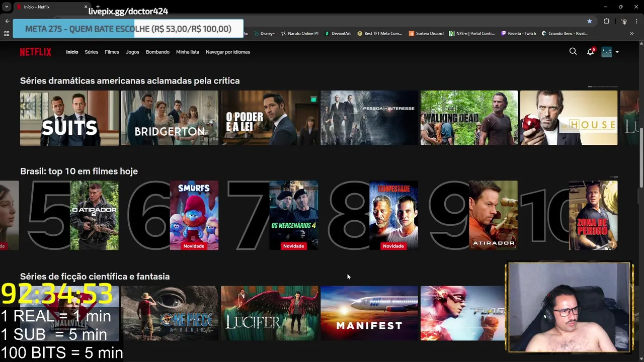Click the Chrome profile icon

pos(624,21)
